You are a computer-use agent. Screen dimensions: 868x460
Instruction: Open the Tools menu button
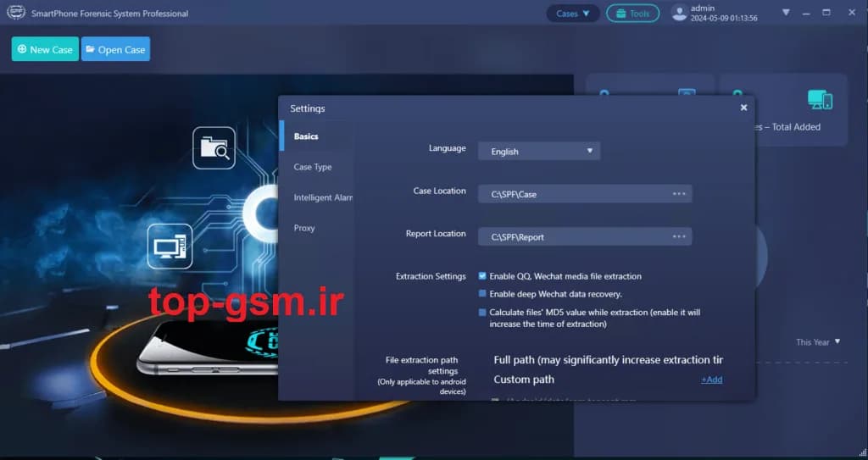pyautogui.click(x=632, y=14)
